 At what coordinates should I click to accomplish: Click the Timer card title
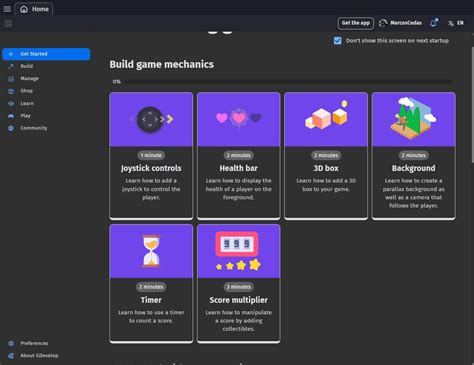click(151, 300)
